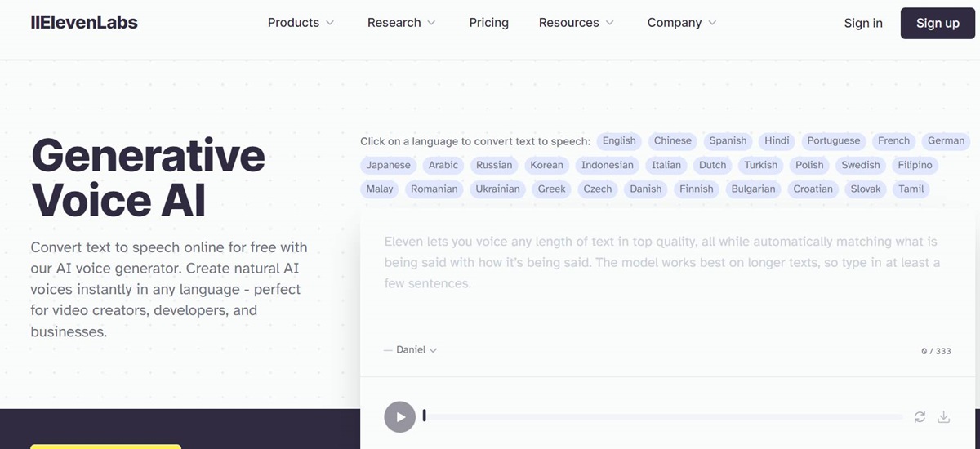Select the Polish language chip
Image resolution: width=980 pixels, height=449 pixels.
(x=809, y=165)
